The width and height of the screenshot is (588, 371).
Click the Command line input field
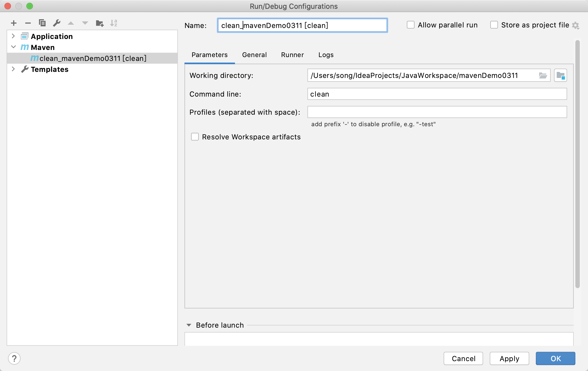(x=437, y=94)
